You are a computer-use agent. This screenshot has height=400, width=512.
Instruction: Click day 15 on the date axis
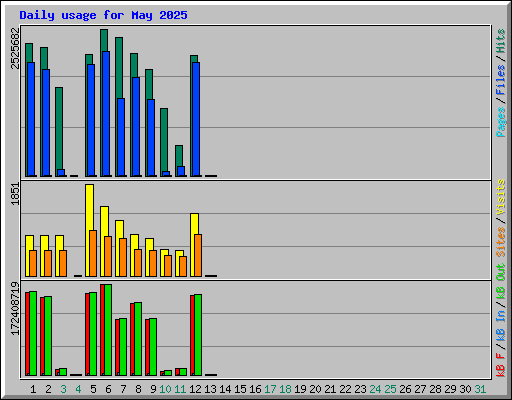[x=240, y=389]
